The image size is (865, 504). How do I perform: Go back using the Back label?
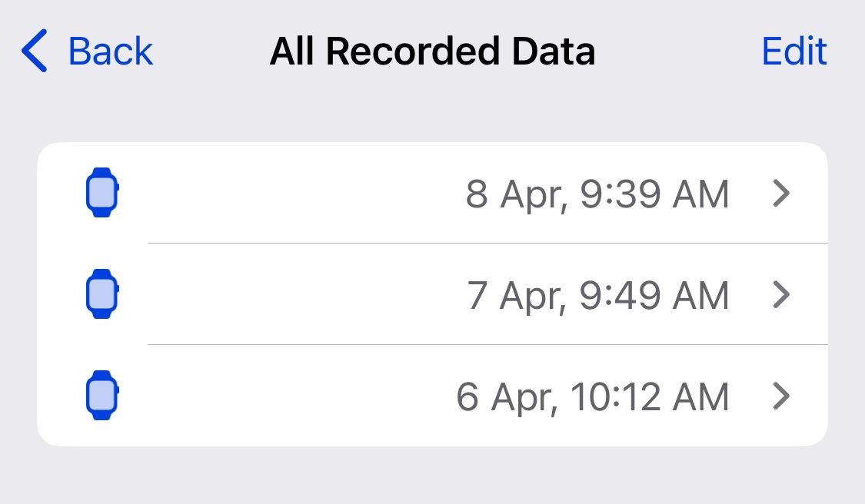(111, 51)
